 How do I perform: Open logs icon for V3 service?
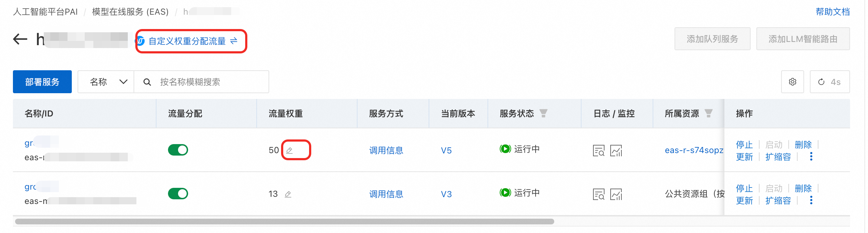tap(598, 194)
